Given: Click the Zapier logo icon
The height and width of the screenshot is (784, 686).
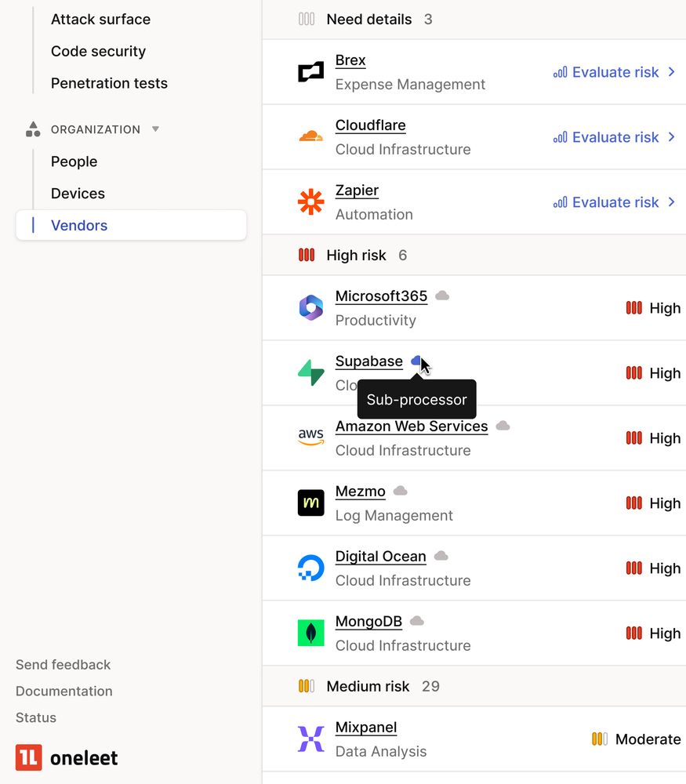Looking at the screenshot, I should click(310, 202).
